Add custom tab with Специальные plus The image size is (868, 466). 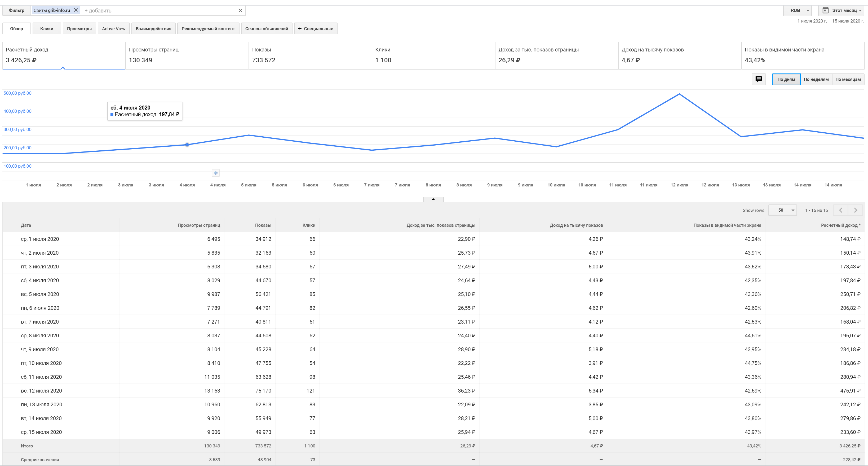(x=315, y=29)
